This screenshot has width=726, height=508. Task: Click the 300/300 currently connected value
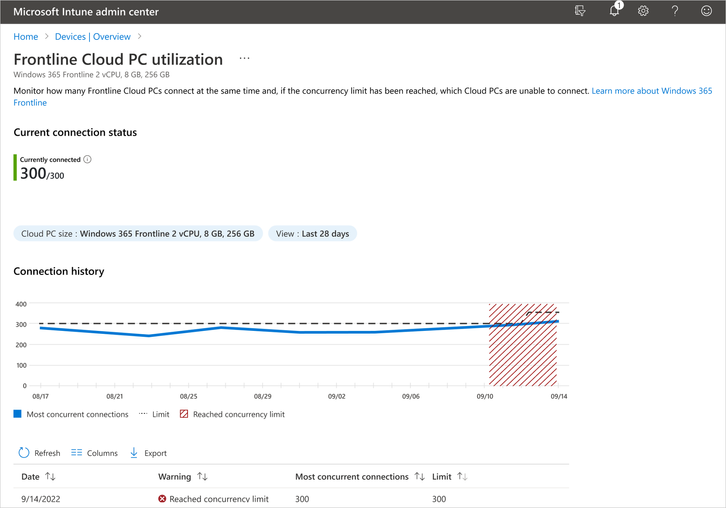click(42, 174)
